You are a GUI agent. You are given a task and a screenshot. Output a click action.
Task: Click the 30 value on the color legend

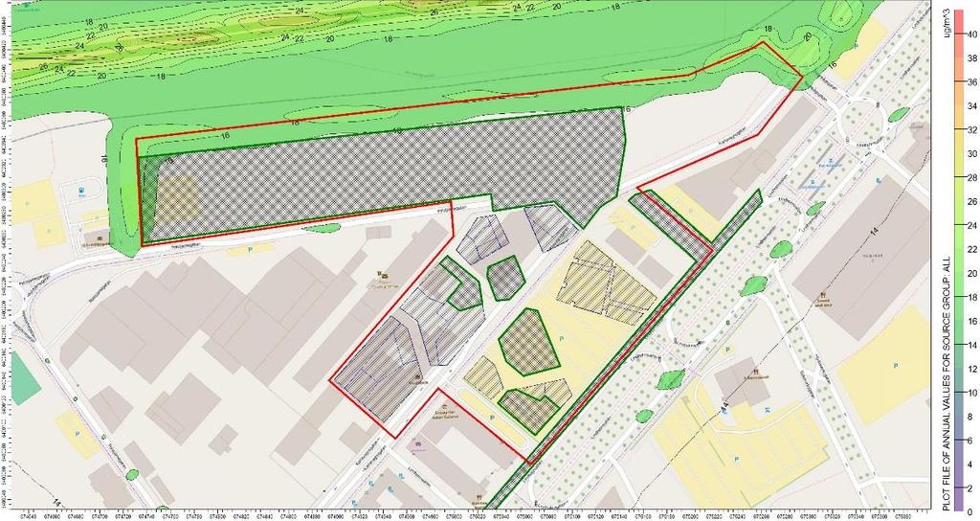(972, 154)
